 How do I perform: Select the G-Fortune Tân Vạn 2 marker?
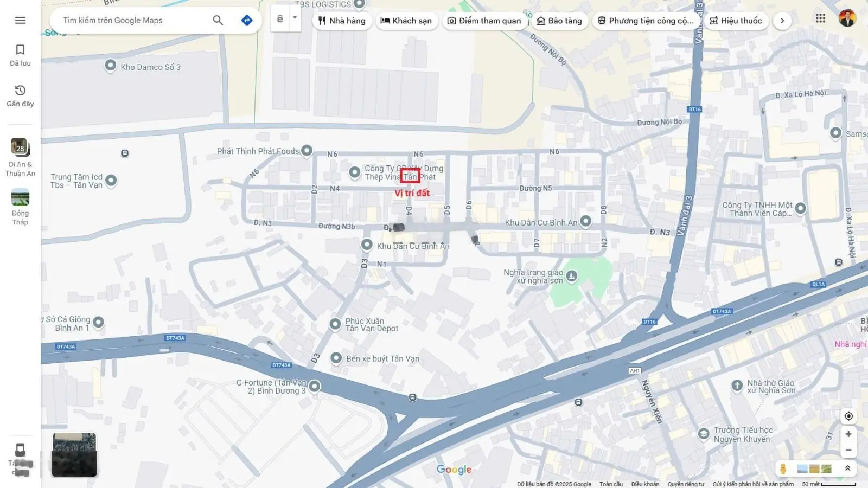tap(314, 386)
